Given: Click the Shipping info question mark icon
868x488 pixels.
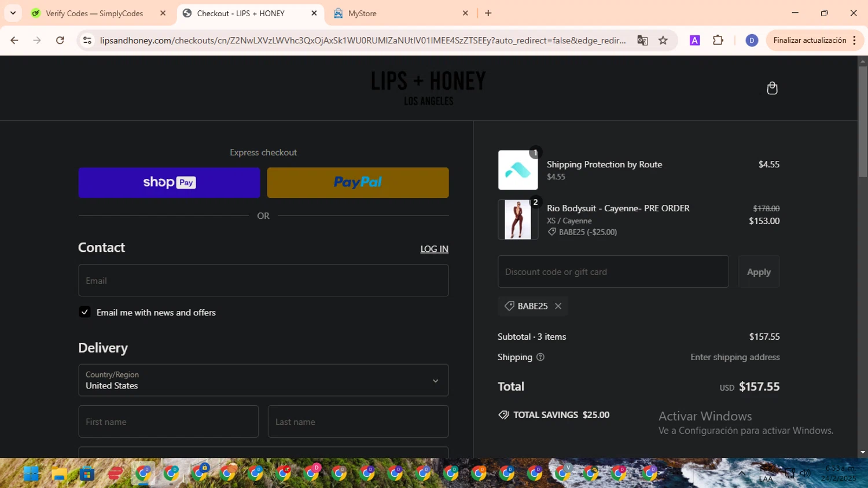Looking at the screenshot, I should click(x=540, y=357).
